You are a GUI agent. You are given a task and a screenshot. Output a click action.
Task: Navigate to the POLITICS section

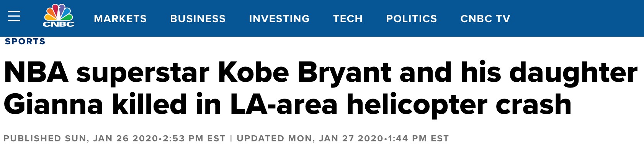pyautogui.click(x=412, y=19)
